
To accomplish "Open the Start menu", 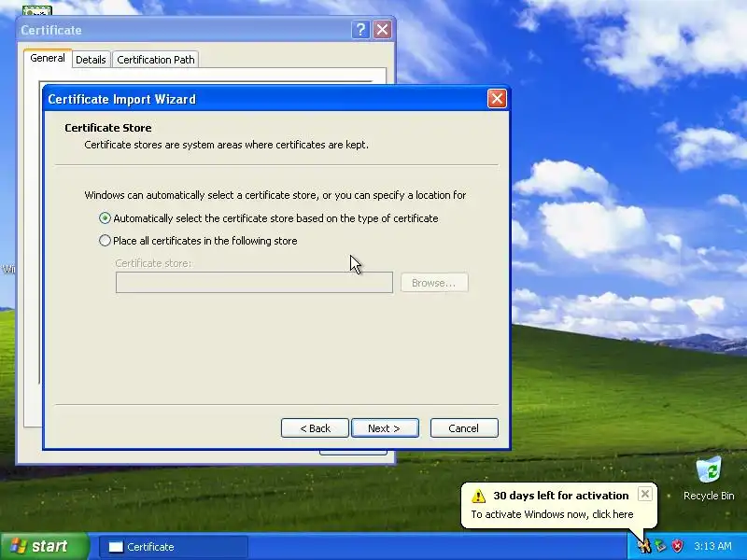I will click(x=44, y=546).
